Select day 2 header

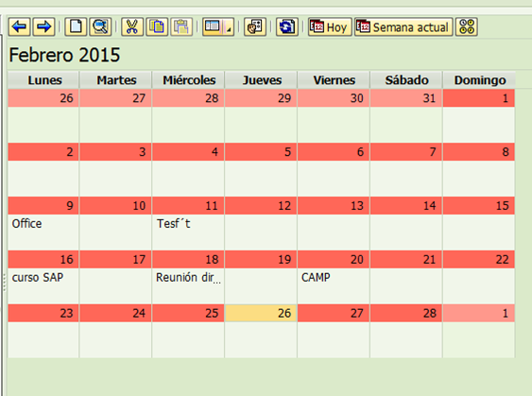43,151
